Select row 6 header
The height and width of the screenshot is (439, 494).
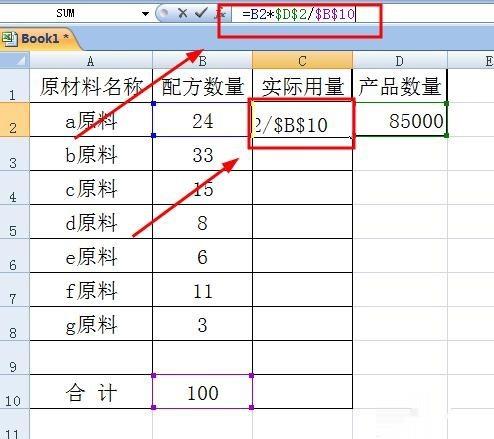pos(15,256)
